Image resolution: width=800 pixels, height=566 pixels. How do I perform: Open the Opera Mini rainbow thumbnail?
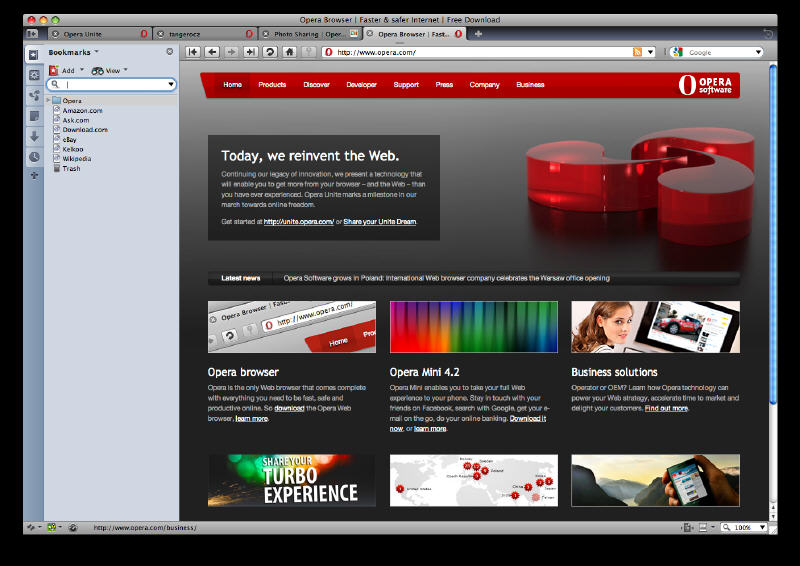473,327
